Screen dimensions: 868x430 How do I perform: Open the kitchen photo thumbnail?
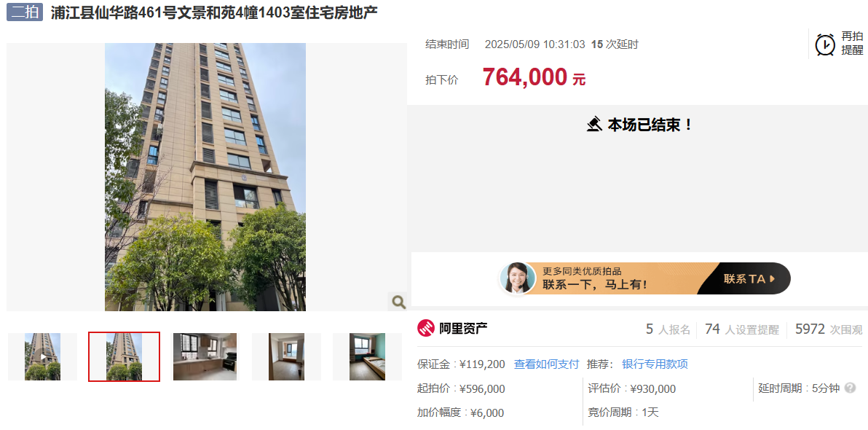click(205, 357)
